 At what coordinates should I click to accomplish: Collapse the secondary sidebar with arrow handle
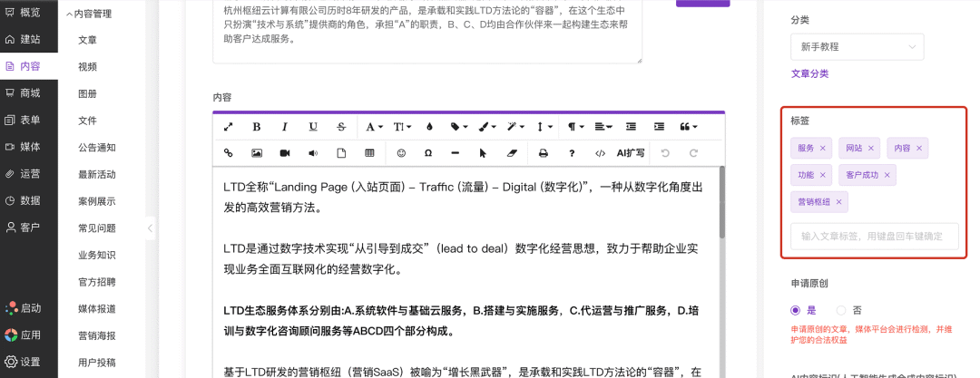pos(150,228)
